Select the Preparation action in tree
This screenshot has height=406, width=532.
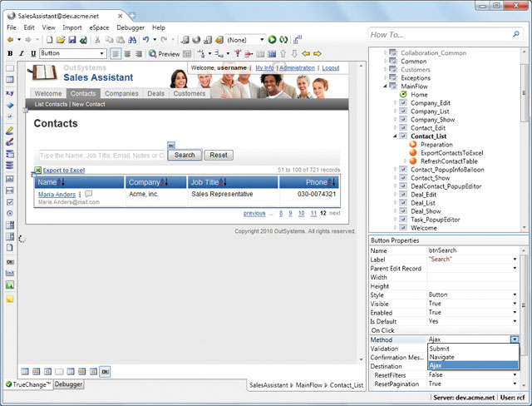tap(436, 145)
